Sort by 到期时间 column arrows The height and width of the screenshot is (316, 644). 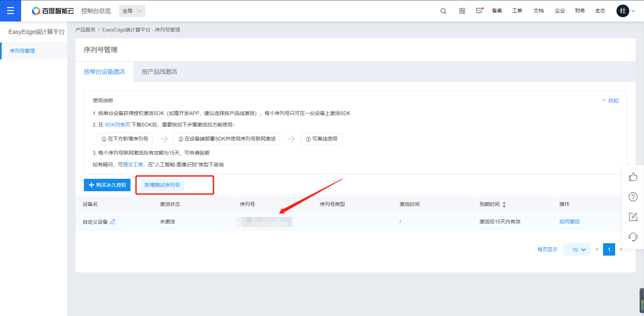(504, 204)
